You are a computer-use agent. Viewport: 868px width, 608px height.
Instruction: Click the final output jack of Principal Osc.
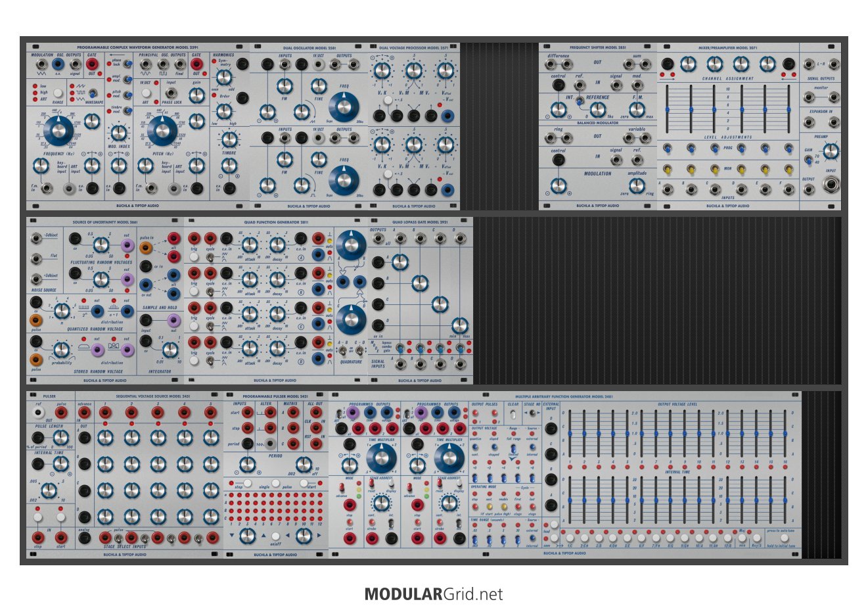[179, 64]
